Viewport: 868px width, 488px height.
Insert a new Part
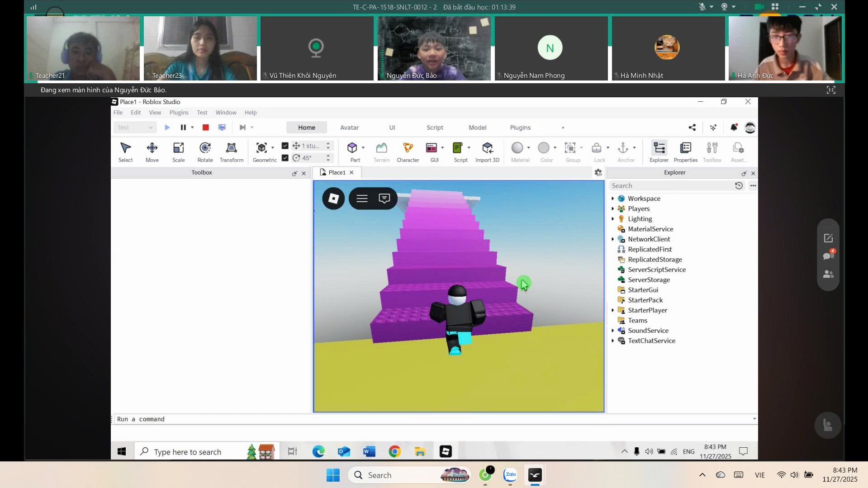[352, 152]
